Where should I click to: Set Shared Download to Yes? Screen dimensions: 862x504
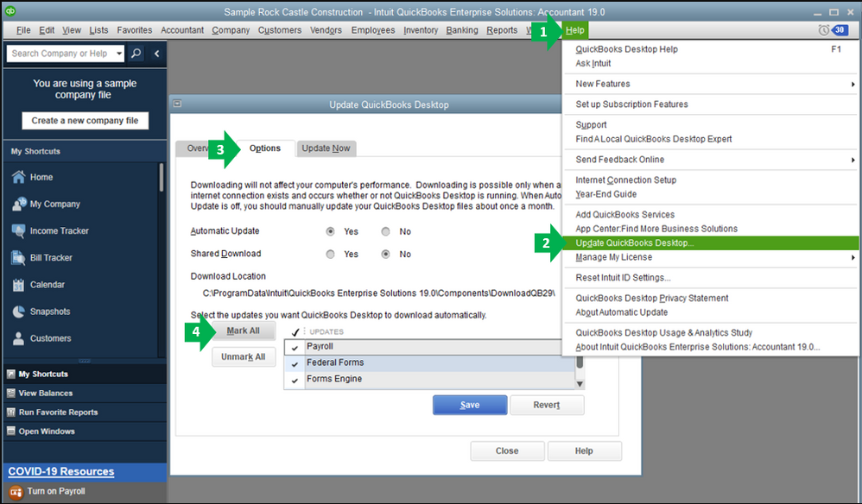tap(331, 255)
